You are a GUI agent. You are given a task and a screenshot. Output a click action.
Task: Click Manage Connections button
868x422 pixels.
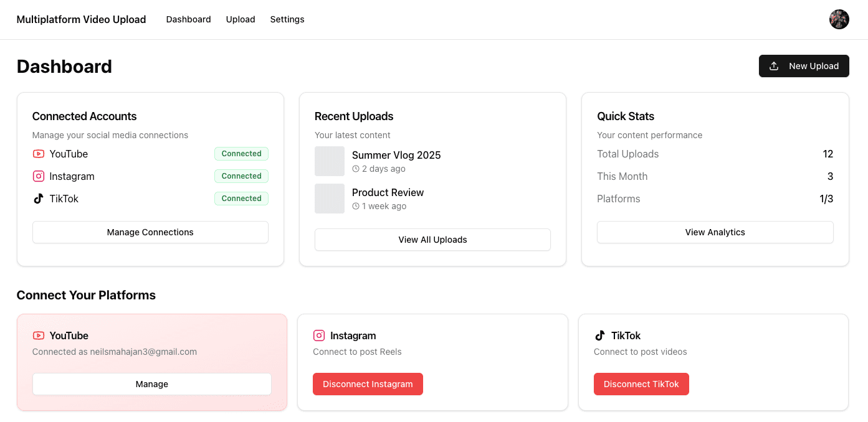[150, 232]
